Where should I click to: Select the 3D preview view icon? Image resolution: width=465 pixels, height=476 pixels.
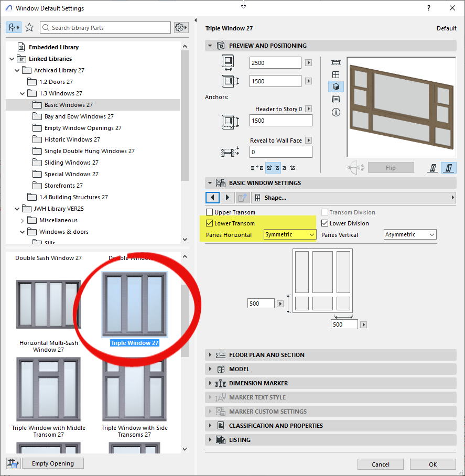[336, 87]
